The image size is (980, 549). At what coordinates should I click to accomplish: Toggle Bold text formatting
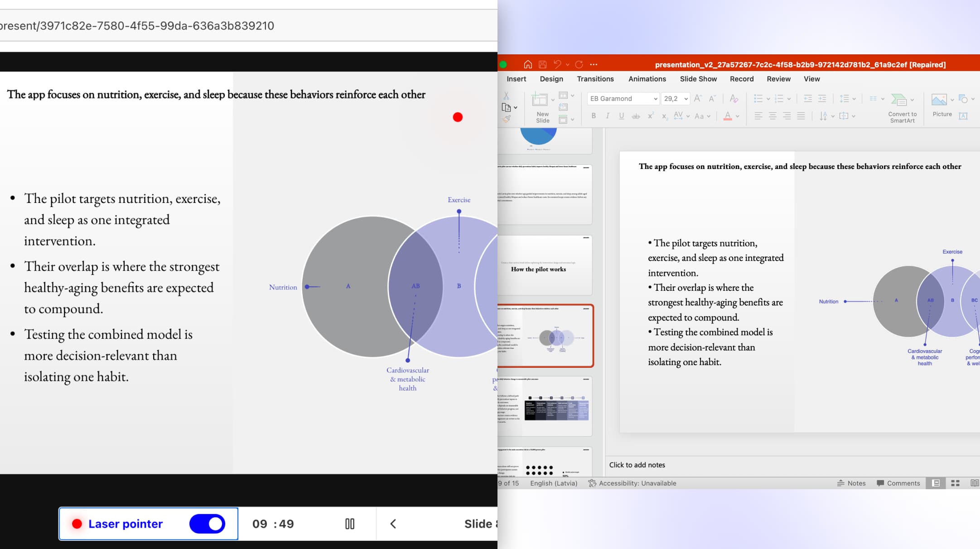click(594, 116)
